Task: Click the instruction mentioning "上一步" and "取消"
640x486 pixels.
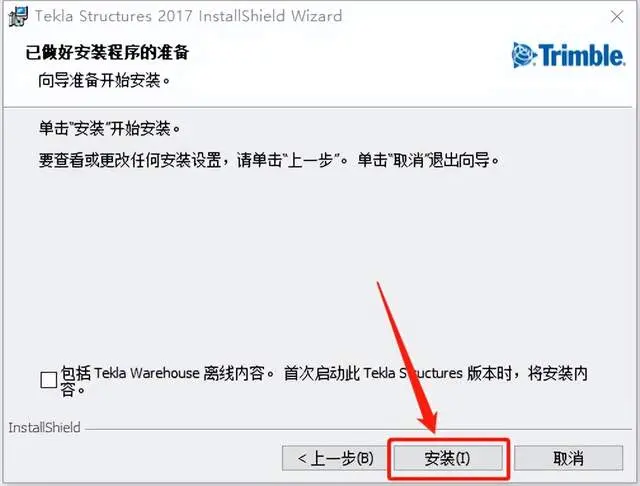Action: (x=269, y=160)
